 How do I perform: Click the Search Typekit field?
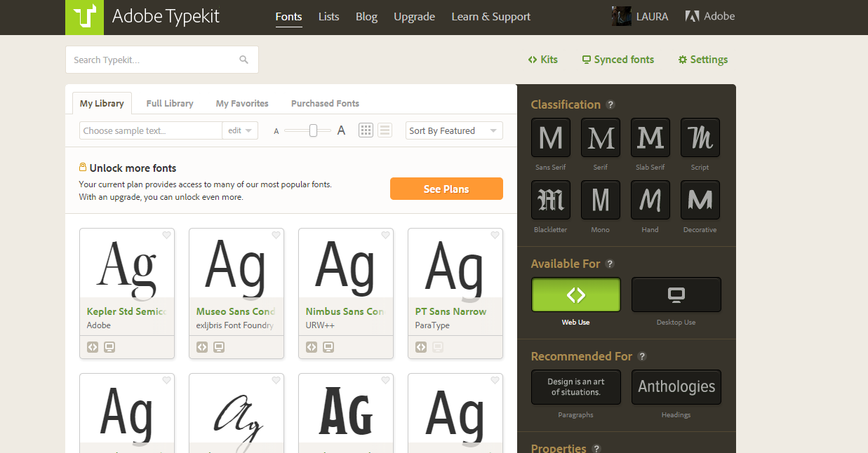pos(162,60)
